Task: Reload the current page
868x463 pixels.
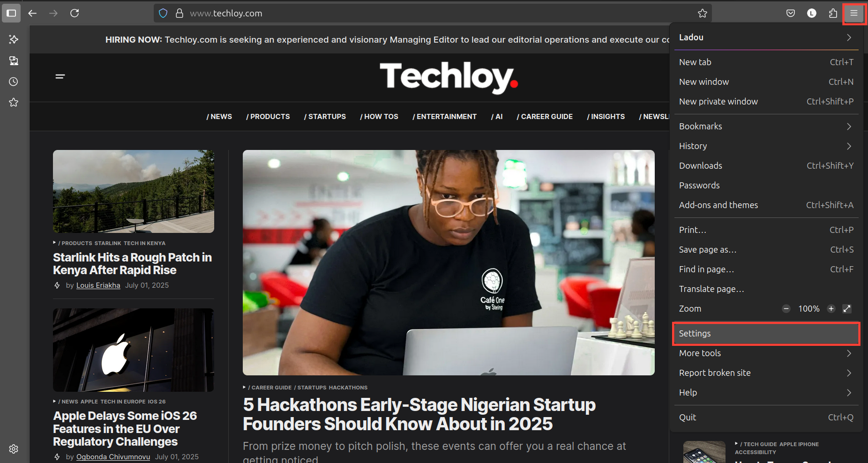Action: [x=75, y=13]
